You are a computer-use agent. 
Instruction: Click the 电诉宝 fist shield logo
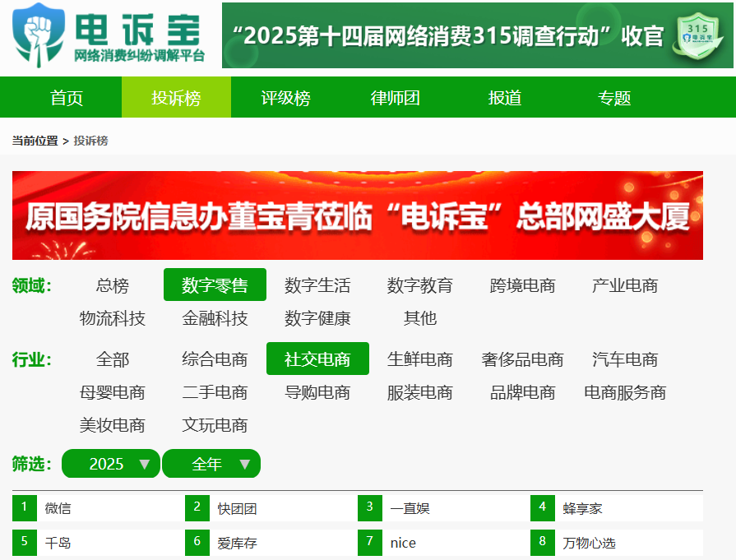coord(39,35)
